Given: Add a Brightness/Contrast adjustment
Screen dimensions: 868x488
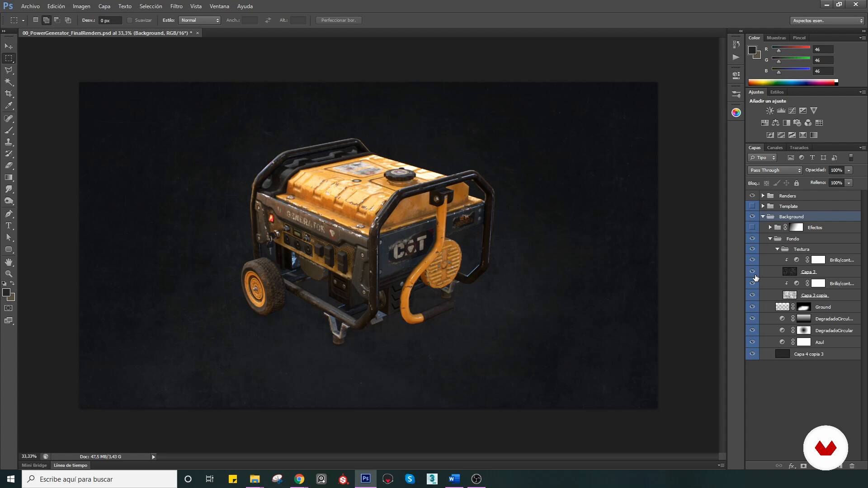Looking at the screenshot, I should click(x=770, y=111).
